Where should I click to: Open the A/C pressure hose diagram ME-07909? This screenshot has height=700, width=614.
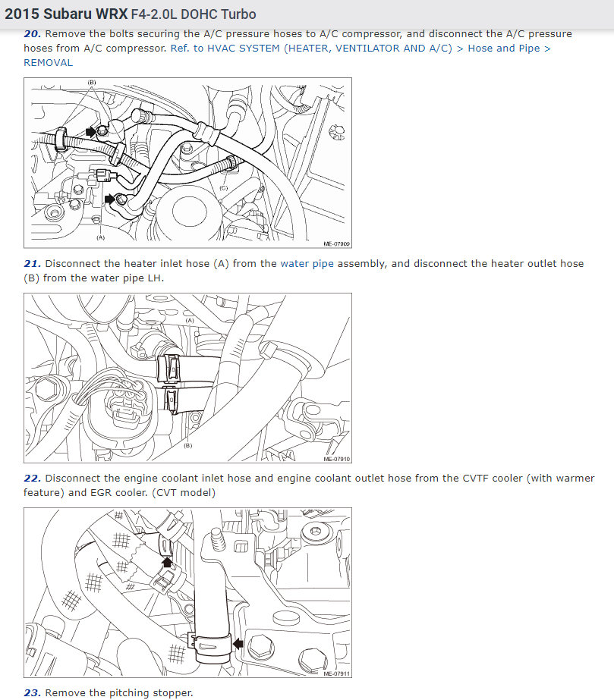pyautogui.click(x=187, y=163)
